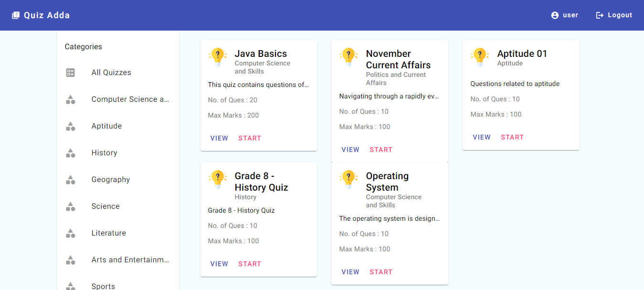Click the Operating System lightbulb icon
The height and width of the screenshot is (290, 644).
pyautogui.click(x=349, y=179)
